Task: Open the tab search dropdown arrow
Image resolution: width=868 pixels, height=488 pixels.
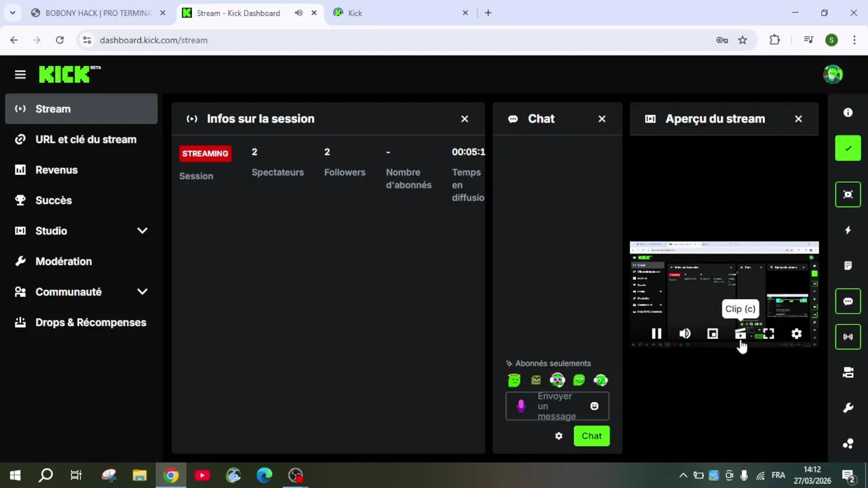Action: (x=12, y=13)
